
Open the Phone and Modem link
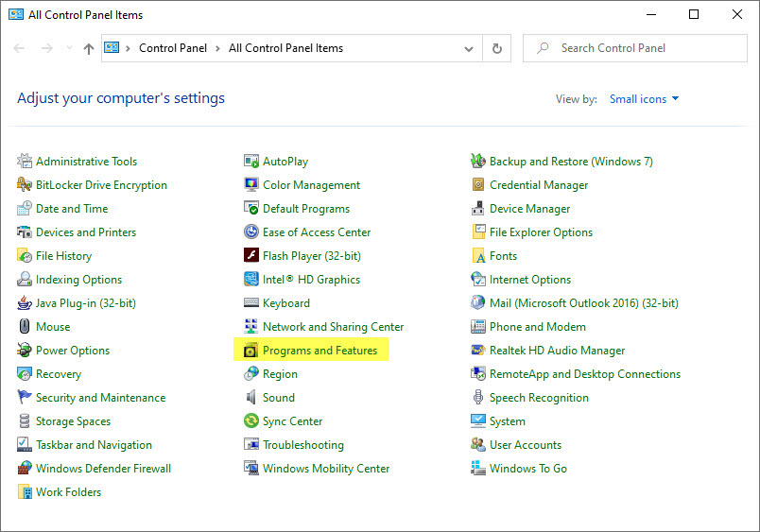538,327
